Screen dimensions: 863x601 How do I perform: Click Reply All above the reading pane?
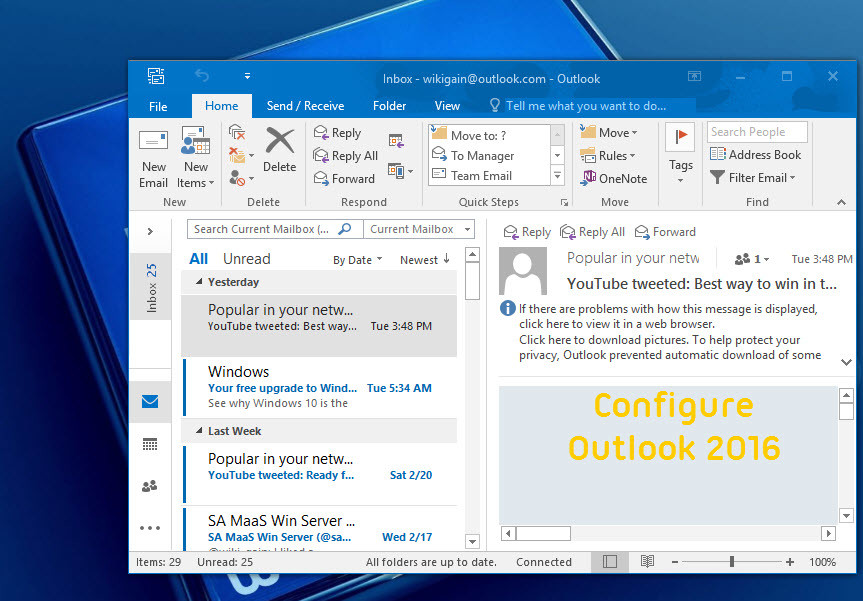[592, 231]
